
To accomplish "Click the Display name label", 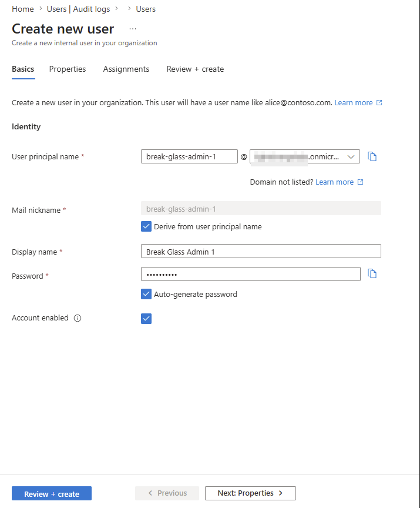I will [x=34, y=252].
